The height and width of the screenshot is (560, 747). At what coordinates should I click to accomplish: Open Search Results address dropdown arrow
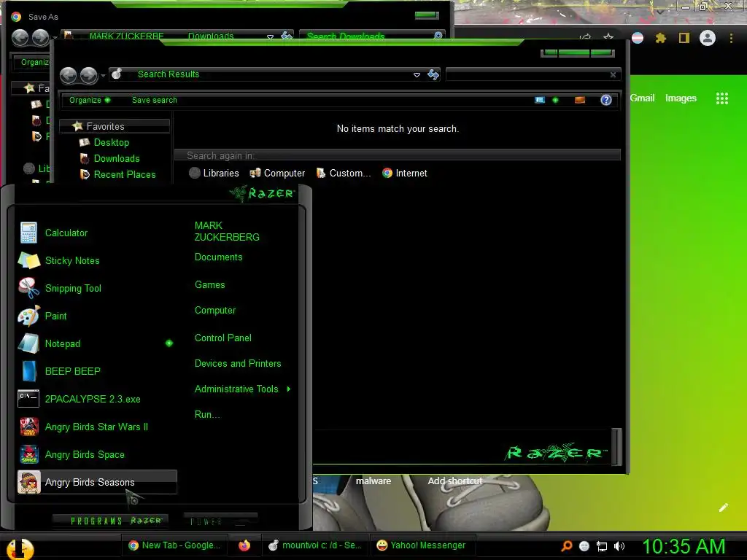click(417, 75)
